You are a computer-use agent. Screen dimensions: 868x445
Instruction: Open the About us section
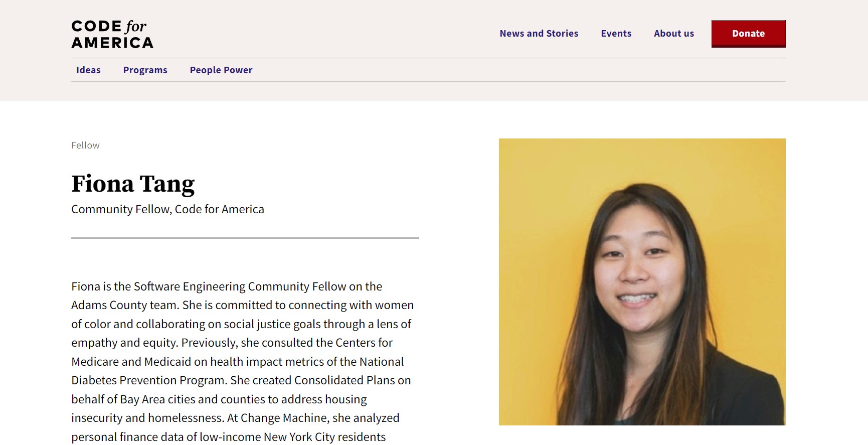pyautogui.click(x=673, y=34)
